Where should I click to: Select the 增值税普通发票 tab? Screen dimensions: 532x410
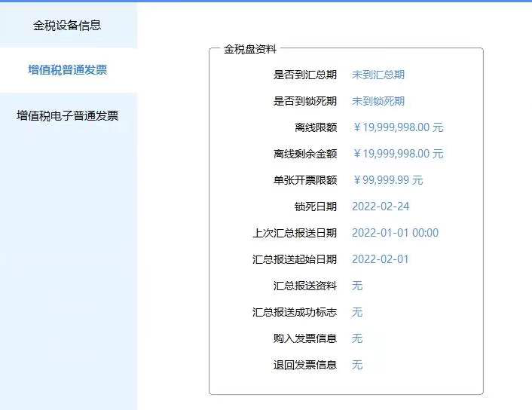click(x=68, y=70)
